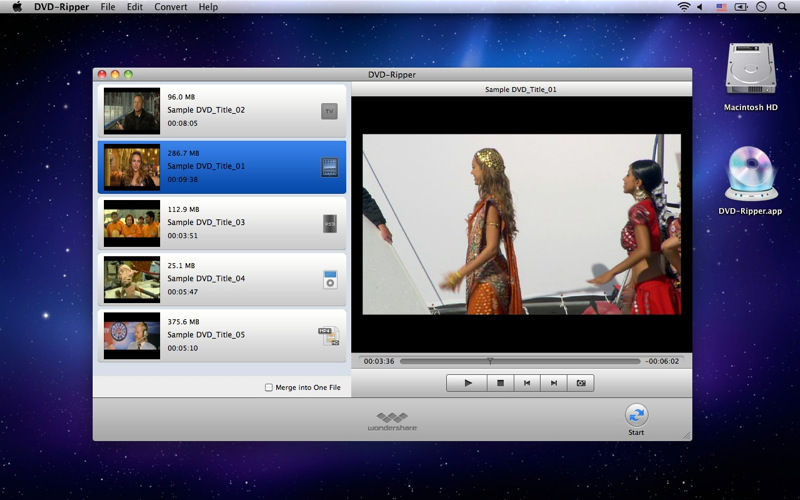Click the 286.7 MB size text
The image size is (800, 500).
pos(184,153)
